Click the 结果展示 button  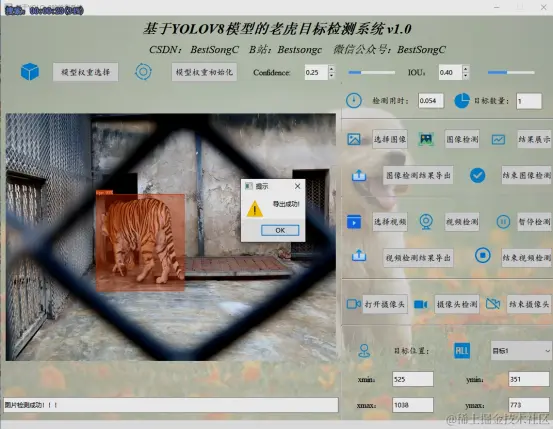tap(534, 139)
